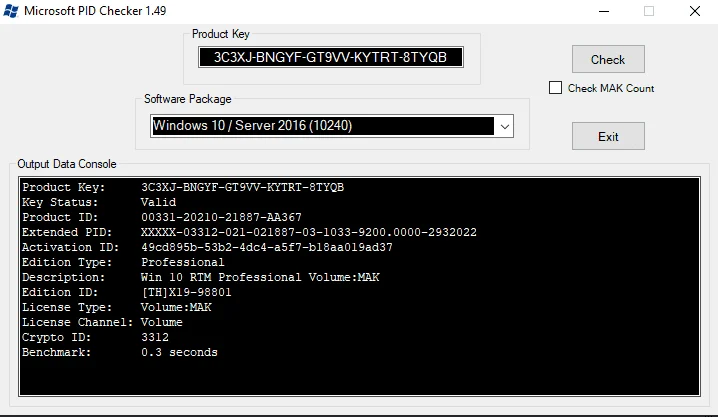
Task: Click the disabled maximize button
Action: point(649,11)
